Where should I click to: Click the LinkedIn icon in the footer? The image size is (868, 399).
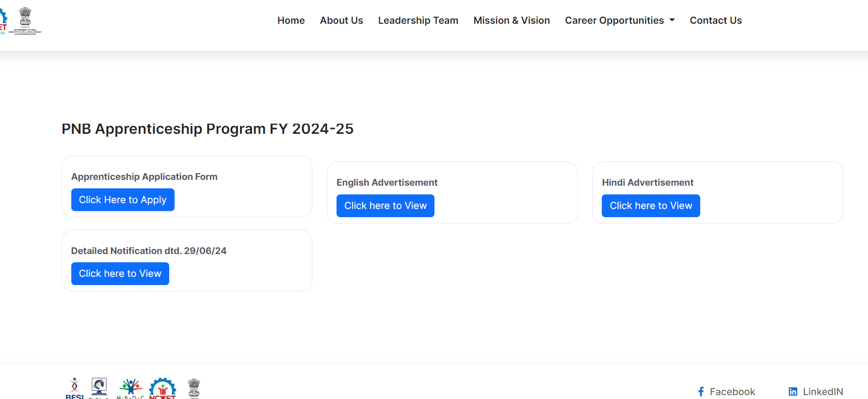793,392
